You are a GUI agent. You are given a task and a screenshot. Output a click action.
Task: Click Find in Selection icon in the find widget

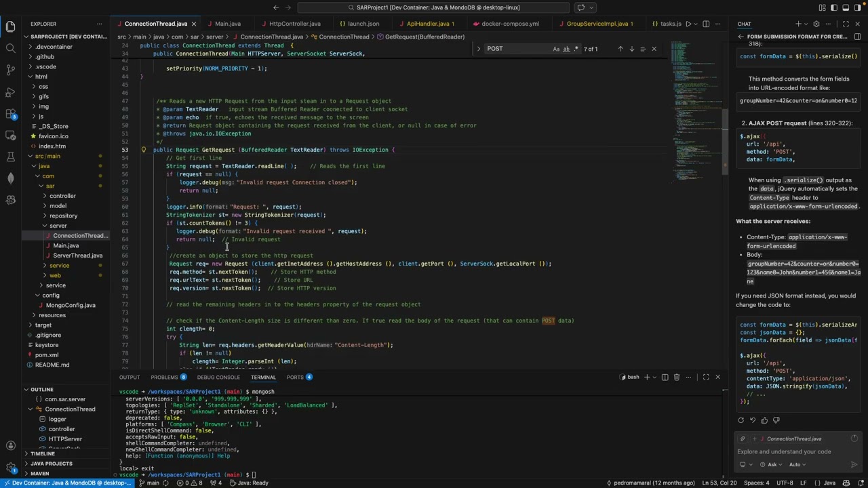(643, 49)
